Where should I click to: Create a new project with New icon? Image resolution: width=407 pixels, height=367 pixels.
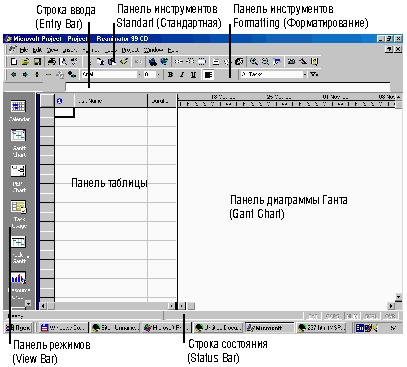point(14,62)
